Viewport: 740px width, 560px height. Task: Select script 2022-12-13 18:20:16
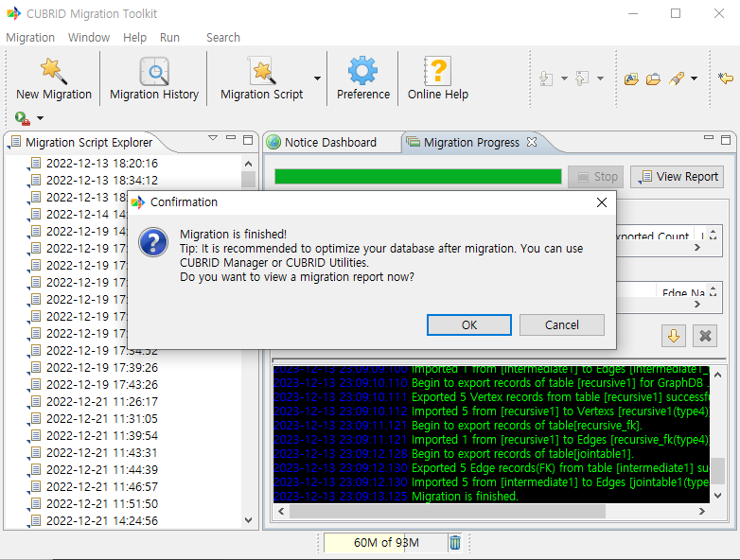coord(102,164)
